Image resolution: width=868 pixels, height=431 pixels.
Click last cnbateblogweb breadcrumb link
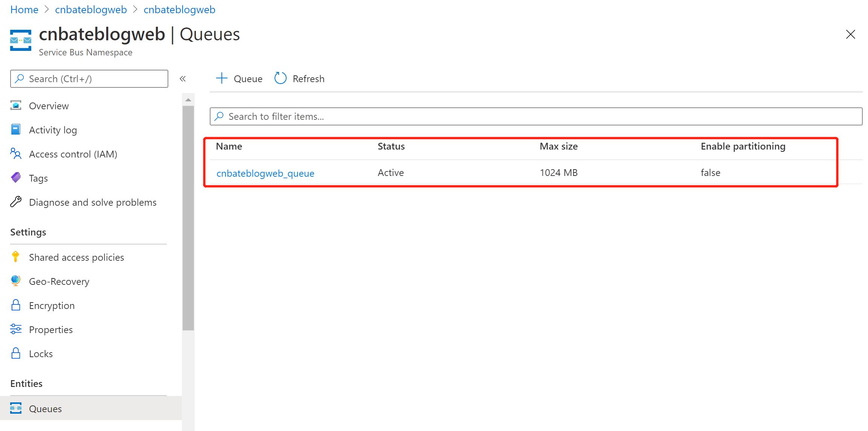179,9
